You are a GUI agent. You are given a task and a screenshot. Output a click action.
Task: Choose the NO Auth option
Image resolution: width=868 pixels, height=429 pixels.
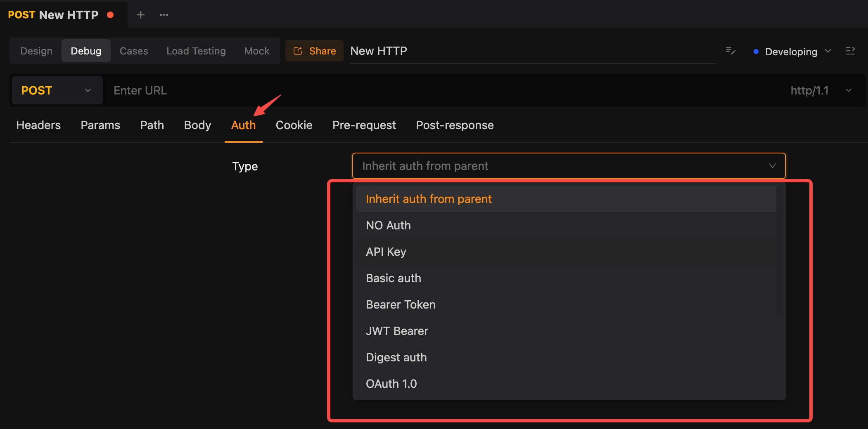pyautogui.click(x=566, y=225)
